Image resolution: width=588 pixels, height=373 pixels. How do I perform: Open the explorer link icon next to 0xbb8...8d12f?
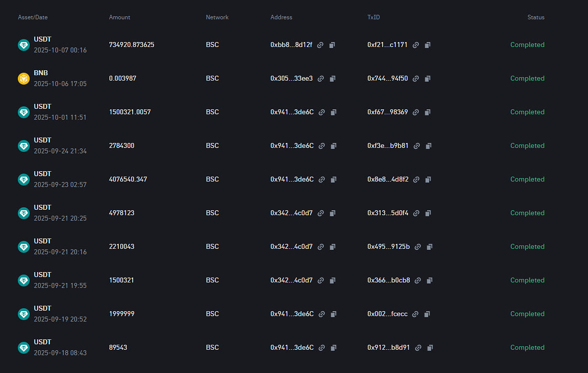click(320, 45)
